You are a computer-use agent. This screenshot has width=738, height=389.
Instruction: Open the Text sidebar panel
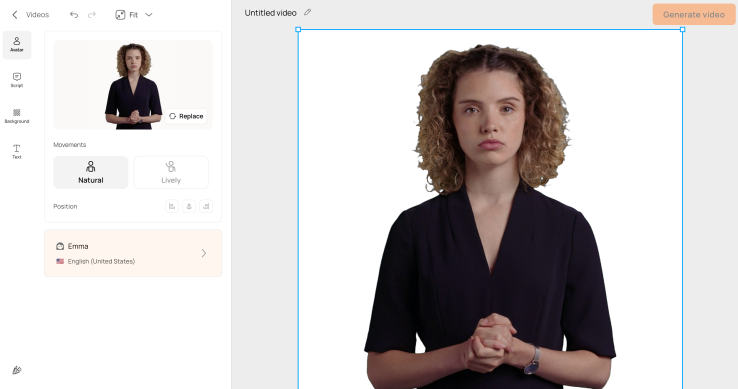coord(17,152)
